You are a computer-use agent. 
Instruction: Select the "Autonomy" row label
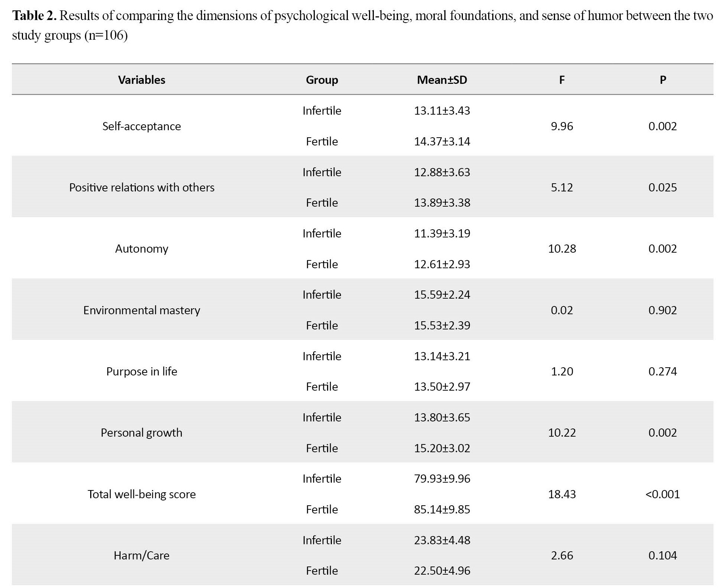(x=141, y=249)
